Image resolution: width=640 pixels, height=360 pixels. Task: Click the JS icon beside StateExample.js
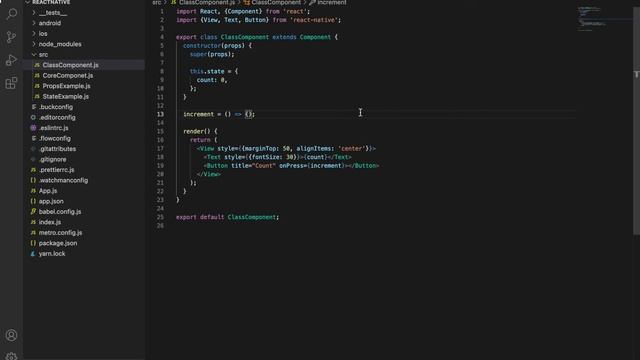[x=37, y=97]
